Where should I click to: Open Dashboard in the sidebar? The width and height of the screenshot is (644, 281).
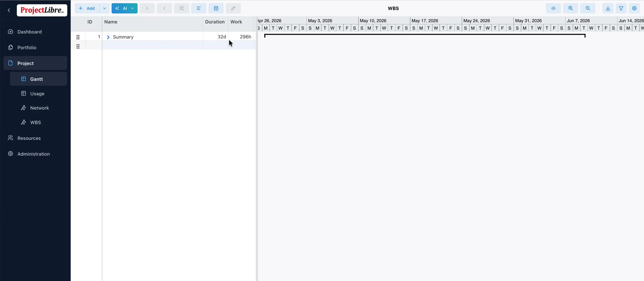point(35,32)
